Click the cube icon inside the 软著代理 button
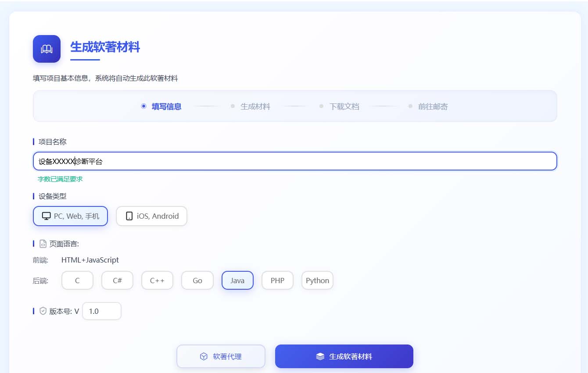Viewport: 588px width, 373px height. pyautogui.click(x=203, y=356)
